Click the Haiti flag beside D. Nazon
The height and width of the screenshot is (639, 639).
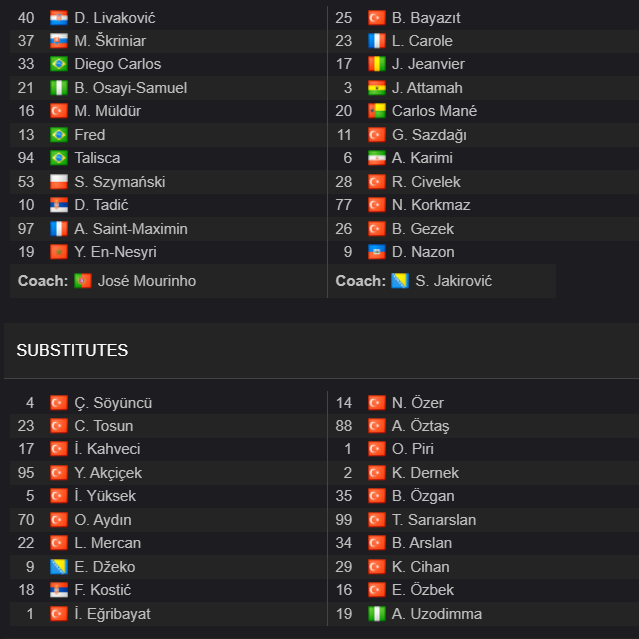point(377,252)
